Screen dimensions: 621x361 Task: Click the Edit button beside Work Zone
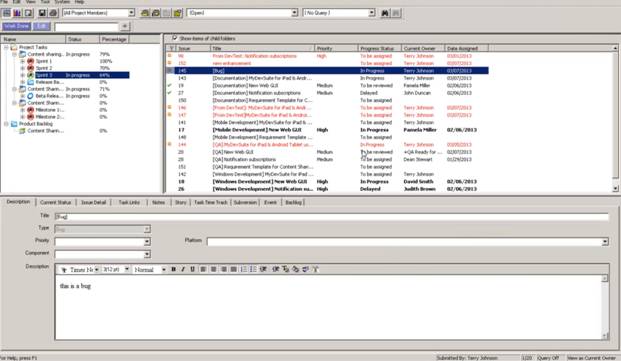click(42, 26)
